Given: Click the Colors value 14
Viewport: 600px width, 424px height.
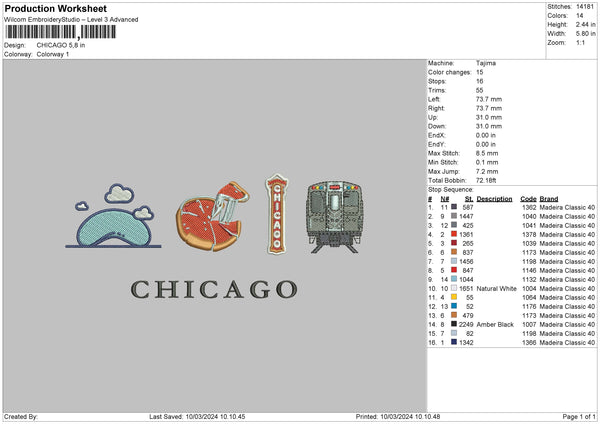Looking at the screenshot, I should (x=580, y=16).
